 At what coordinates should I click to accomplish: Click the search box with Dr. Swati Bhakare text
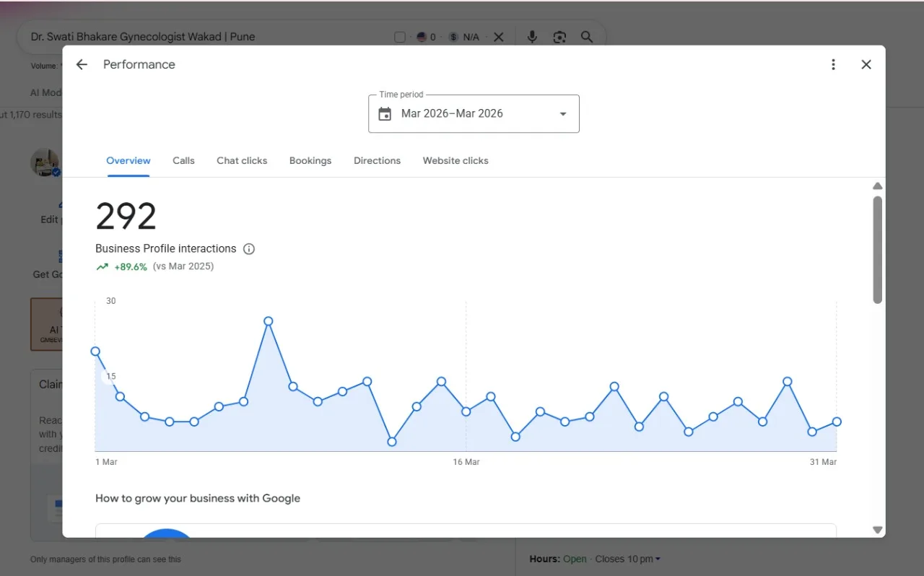[x=209, y=37]
